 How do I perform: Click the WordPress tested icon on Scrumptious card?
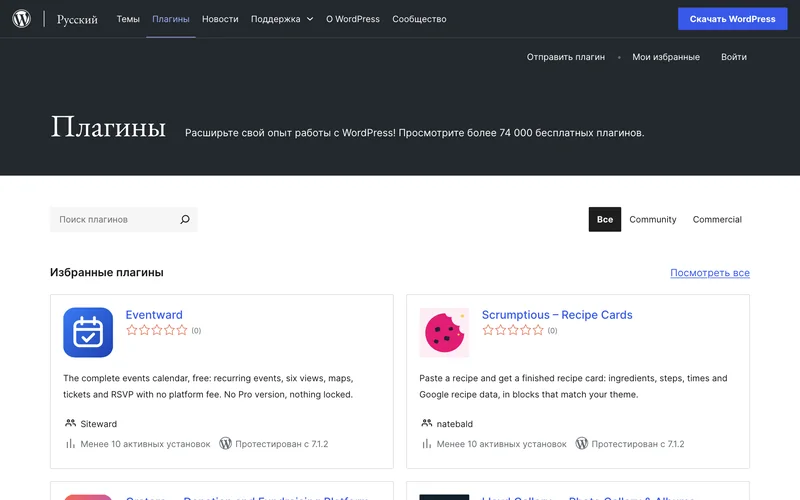[x=582, y=443]
